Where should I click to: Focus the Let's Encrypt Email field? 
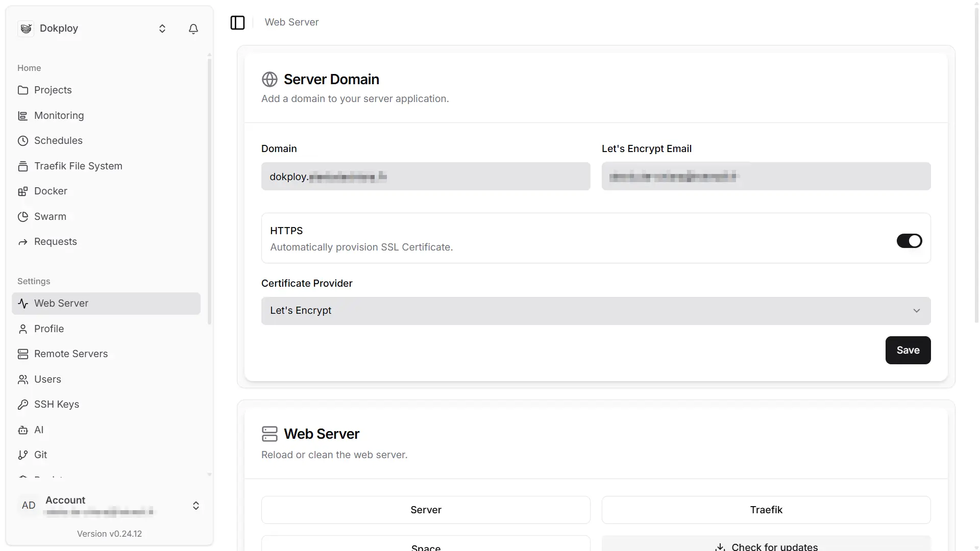point(766,177)
